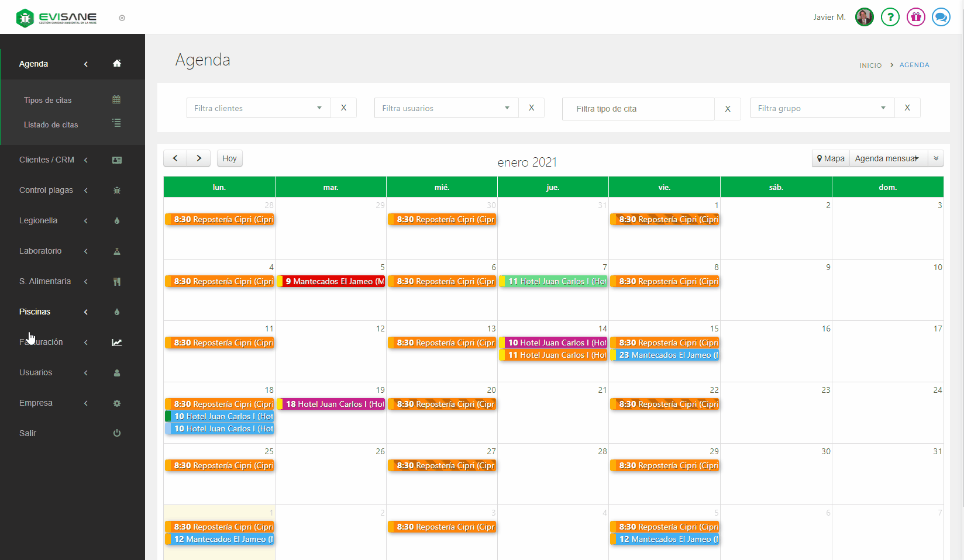Click the Hoy button
Image resolution: width=964 pixels, height=560 pixels.
coord(229,158)
